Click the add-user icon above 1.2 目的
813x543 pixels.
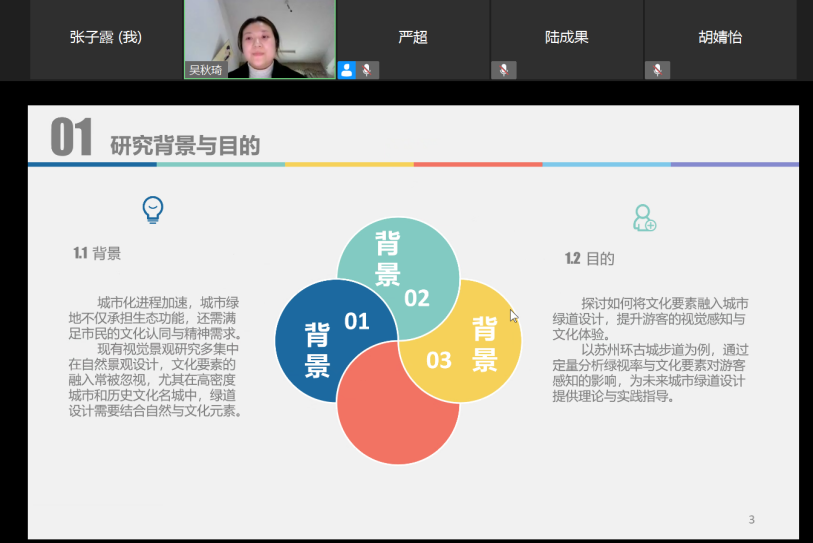644,217
